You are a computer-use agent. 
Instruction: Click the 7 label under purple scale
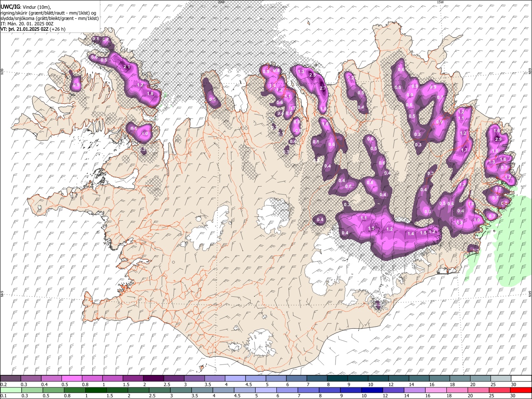[x=308, y=384]
